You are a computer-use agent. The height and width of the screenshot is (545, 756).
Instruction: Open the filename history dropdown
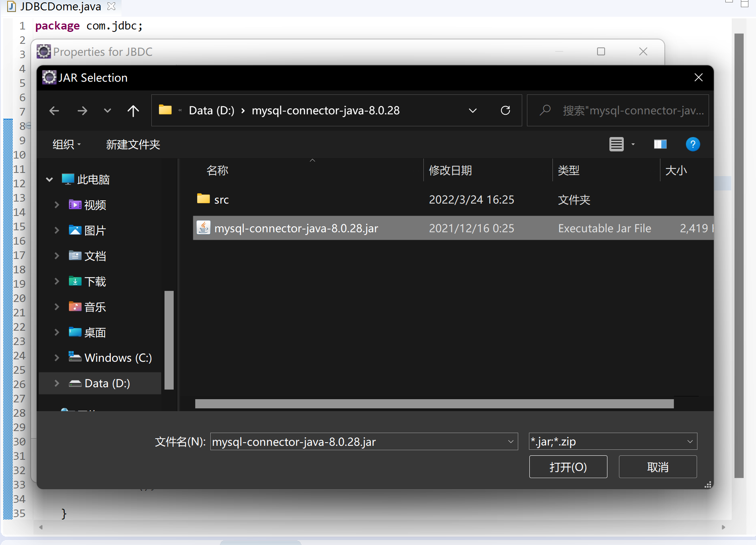pos(510,441)
